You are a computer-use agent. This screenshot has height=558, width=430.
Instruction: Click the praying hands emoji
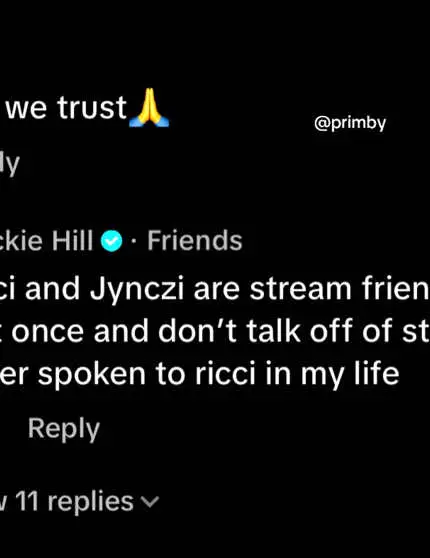[x=149, y=108]
